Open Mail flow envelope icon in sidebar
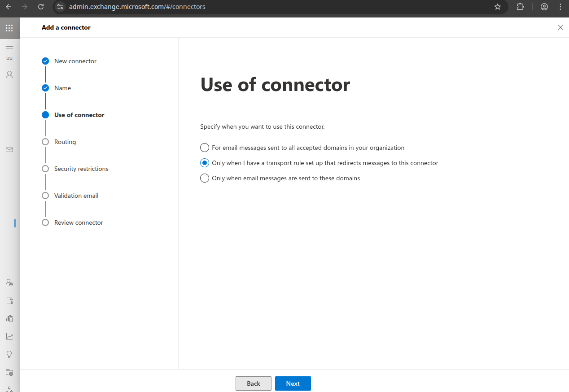Viewport: 569px width, 392px height. click(x=9, y=150)
